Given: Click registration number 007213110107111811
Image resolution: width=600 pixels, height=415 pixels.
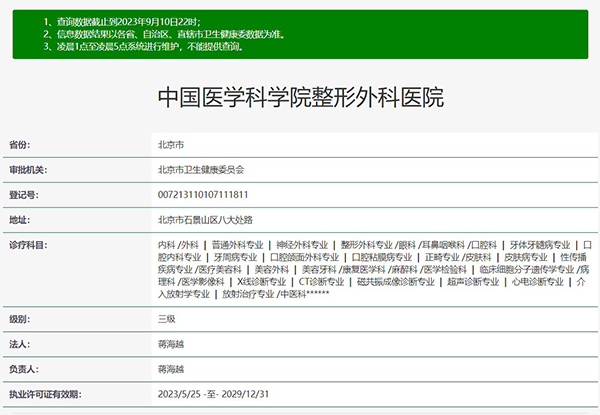Looking at the screenshot, I should (203, 195).
